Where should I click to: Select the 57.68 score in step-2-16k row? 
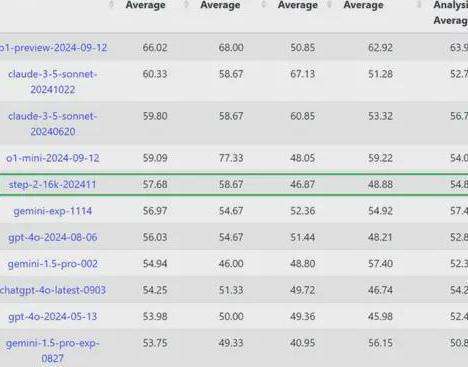(155, 184)
